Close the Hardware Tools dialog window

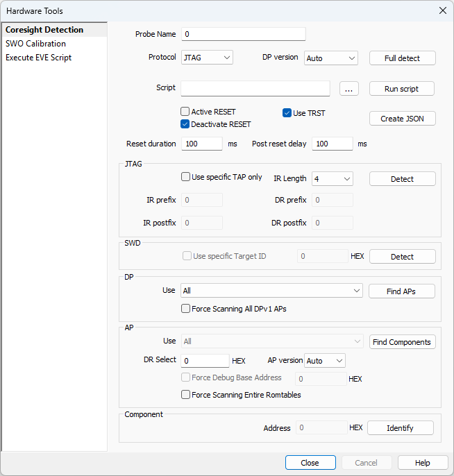point(442,10)
